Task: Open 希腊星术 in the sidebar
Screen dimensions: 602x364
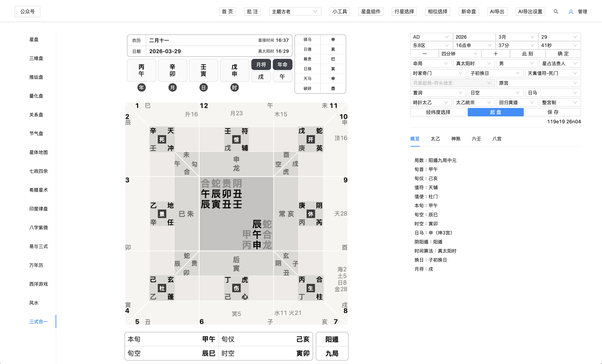Action: click(38, 190)
